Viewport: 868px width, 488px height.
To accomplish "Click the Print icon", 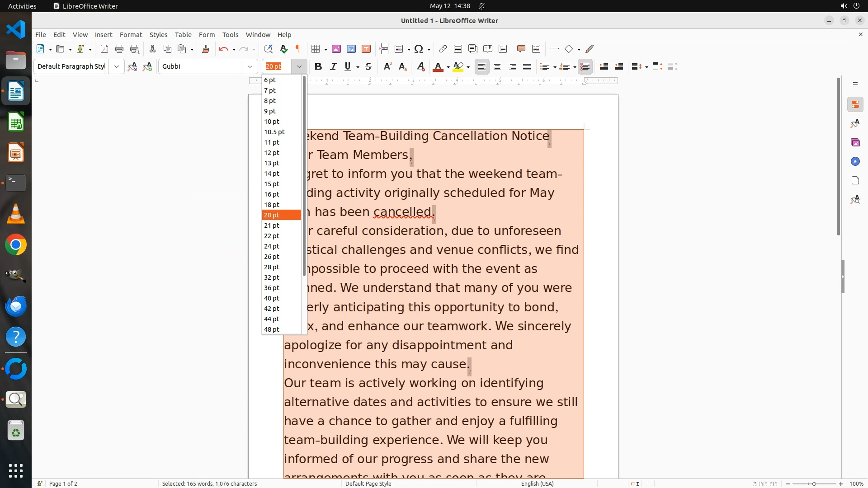I will pos(119,49).
